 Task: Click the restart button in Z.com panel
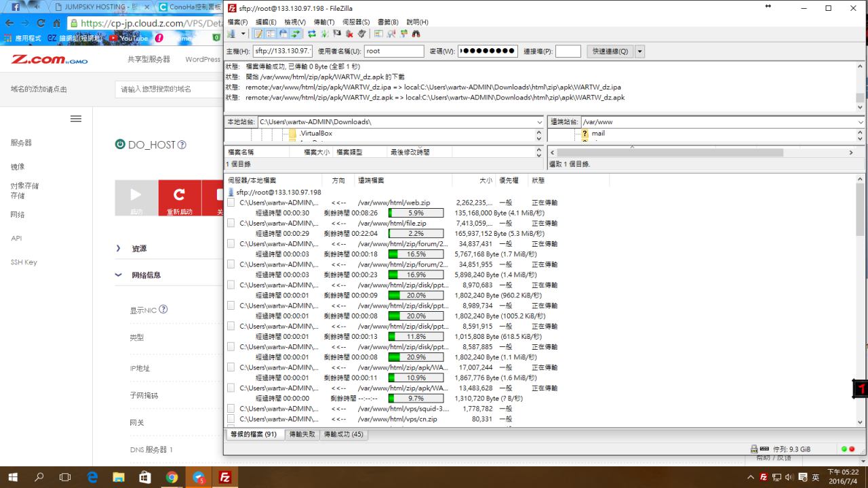pos(179,199)
